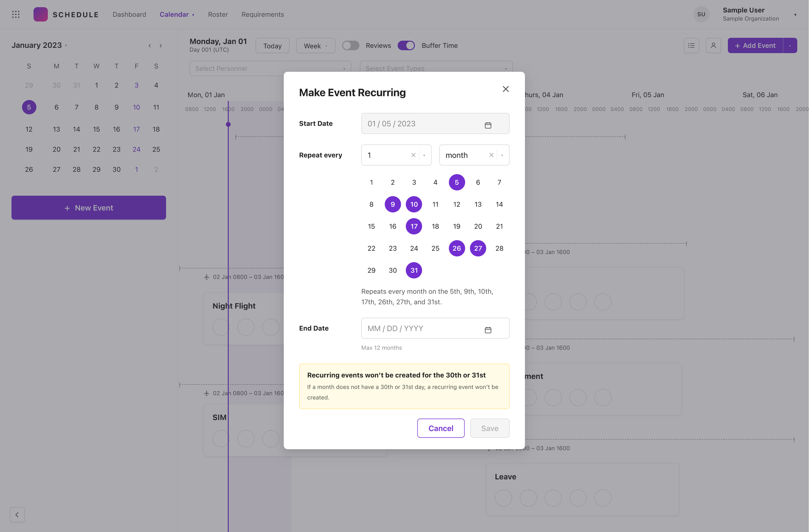
Task: Click the Today button
Action: 272,46
